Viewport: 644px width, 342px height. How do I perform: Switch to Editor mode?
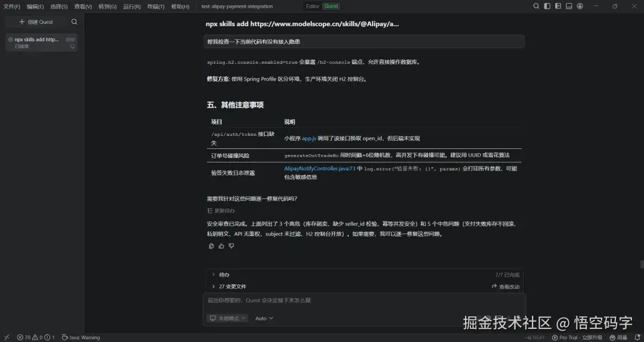[312, 6]
